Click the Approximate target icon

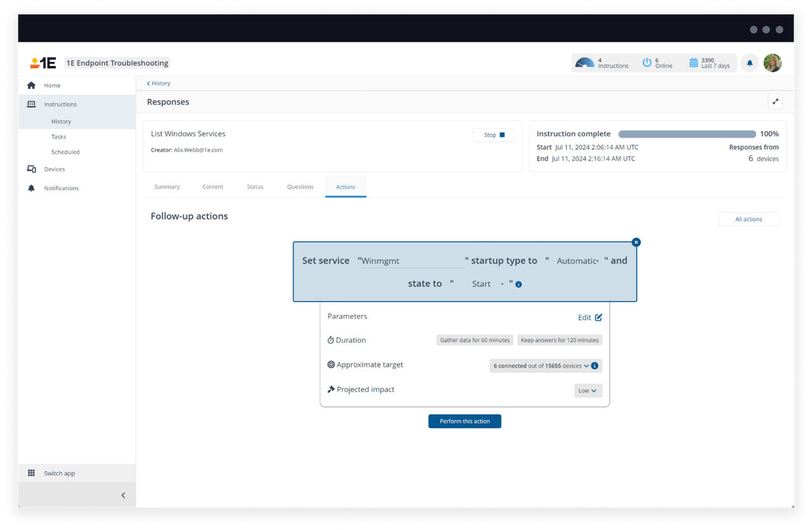pyautogui.click(x=331, y=364)
